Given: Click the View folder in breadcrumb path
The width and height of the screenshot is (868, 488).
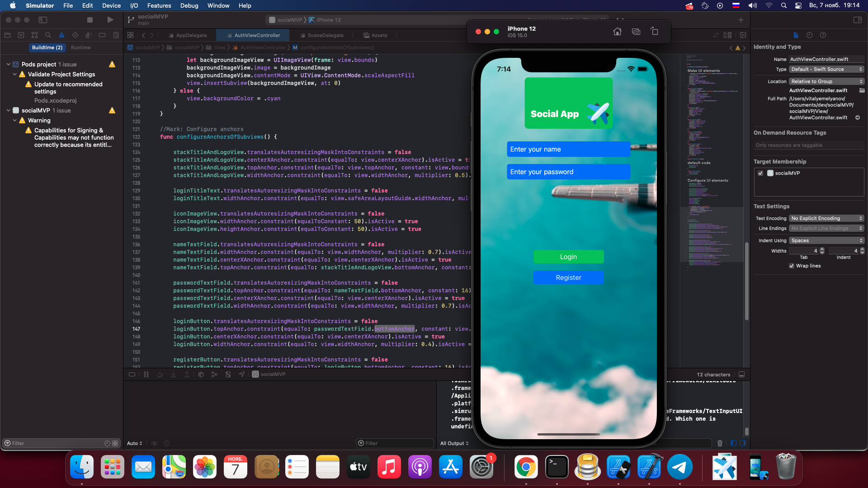Looking at the screenshot, I should (216, 47).
